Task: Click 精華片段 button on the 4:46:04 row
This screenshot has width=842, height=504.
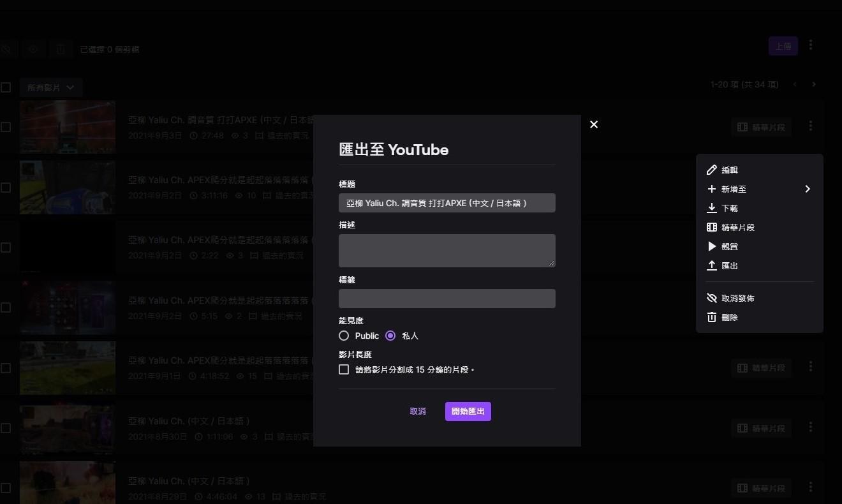Action: click(761, 488)
